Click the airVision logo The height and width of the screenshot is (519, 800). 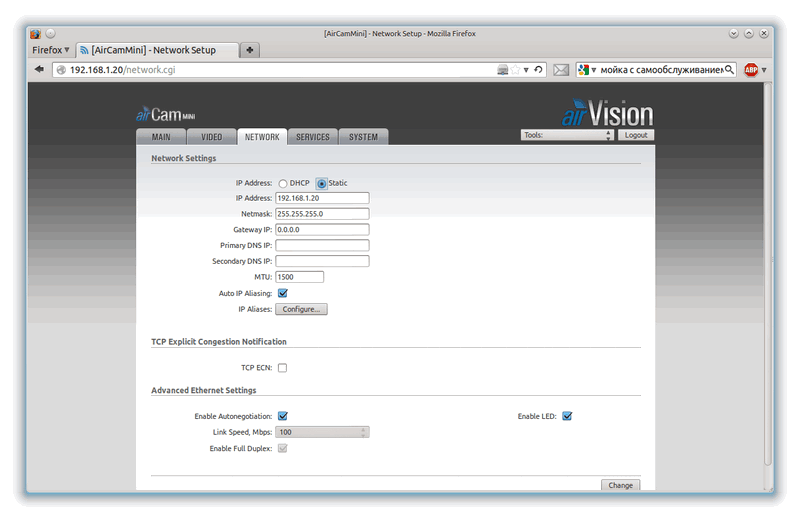(x=607, y=113)
